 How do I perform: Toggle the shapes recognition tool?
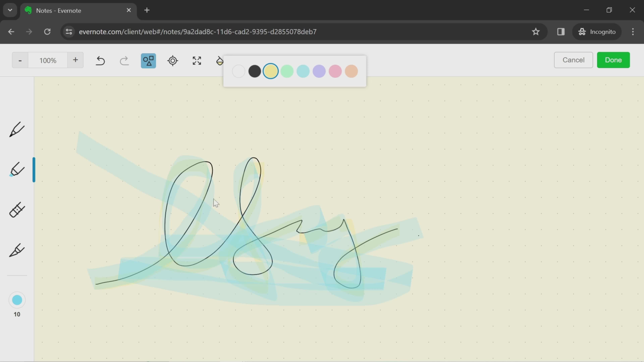coord(148,61)
